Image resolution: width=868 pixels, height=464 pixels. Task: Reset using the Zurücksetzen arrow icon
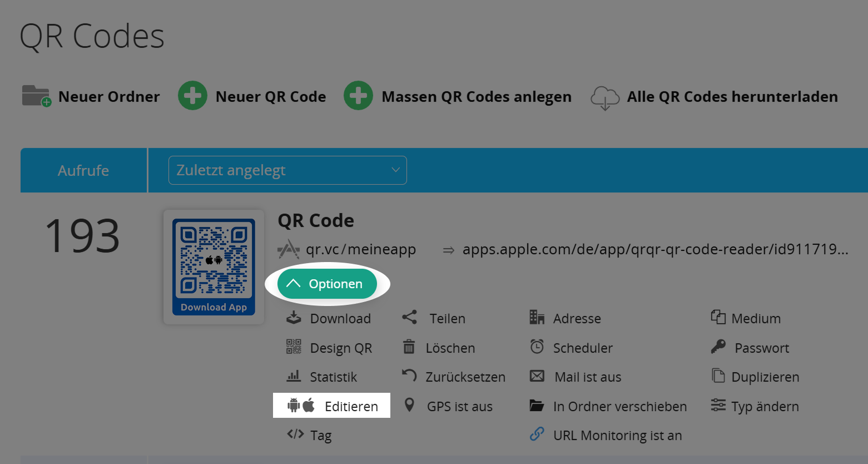point(409,376)
